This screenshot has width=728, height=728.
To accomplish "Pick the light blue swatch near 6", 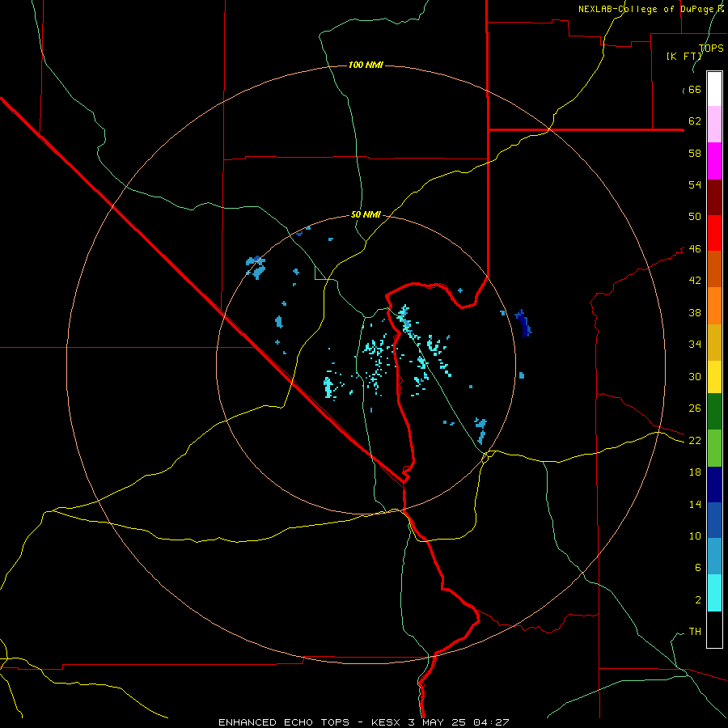I will [x=714, y=557].
